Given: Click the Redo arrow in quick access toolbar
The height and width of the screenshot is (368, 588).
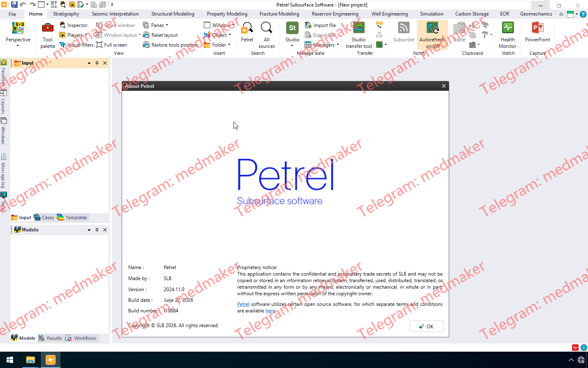Looking at the screenshot, I should (32, 4).
